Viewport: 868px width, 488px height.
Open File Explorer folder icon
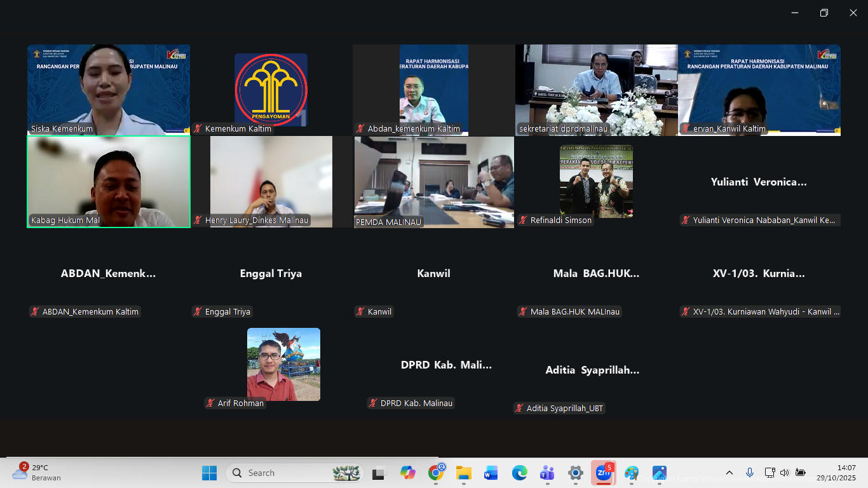point(463,473)
